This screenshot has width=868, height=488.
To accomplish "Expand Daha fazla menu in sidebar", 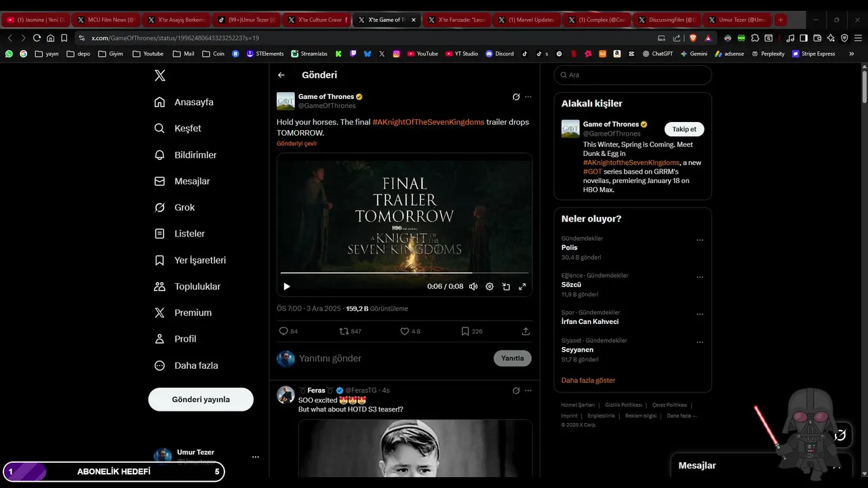I will (186, 365).
